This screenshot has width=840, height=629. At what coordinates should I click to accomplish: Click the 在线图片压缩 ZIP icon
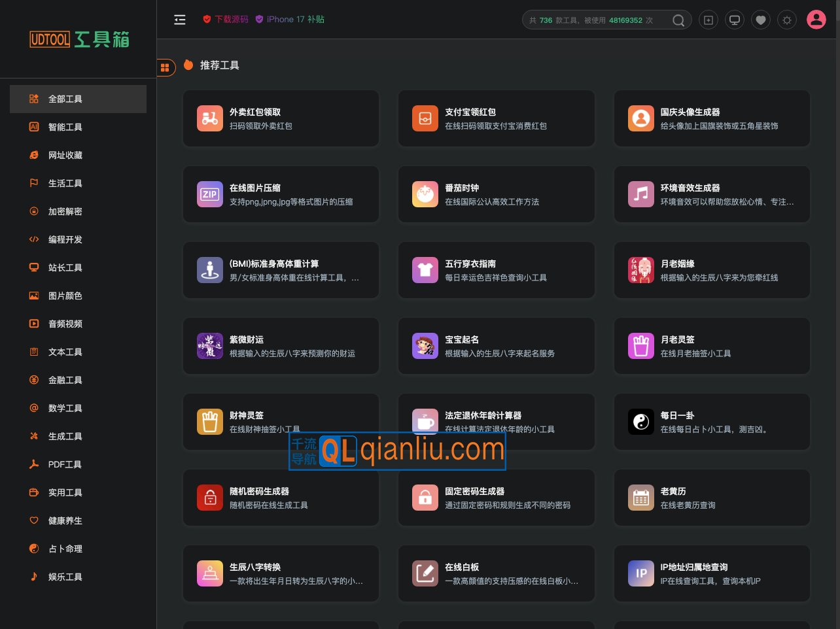pyautogui.click(x=210, y=194)
